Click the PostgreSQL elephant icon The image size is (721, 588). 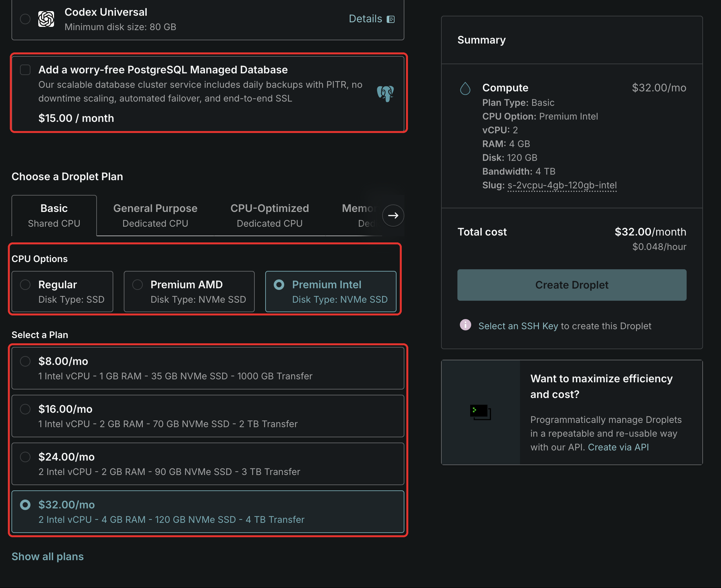[x=385, y=93]
